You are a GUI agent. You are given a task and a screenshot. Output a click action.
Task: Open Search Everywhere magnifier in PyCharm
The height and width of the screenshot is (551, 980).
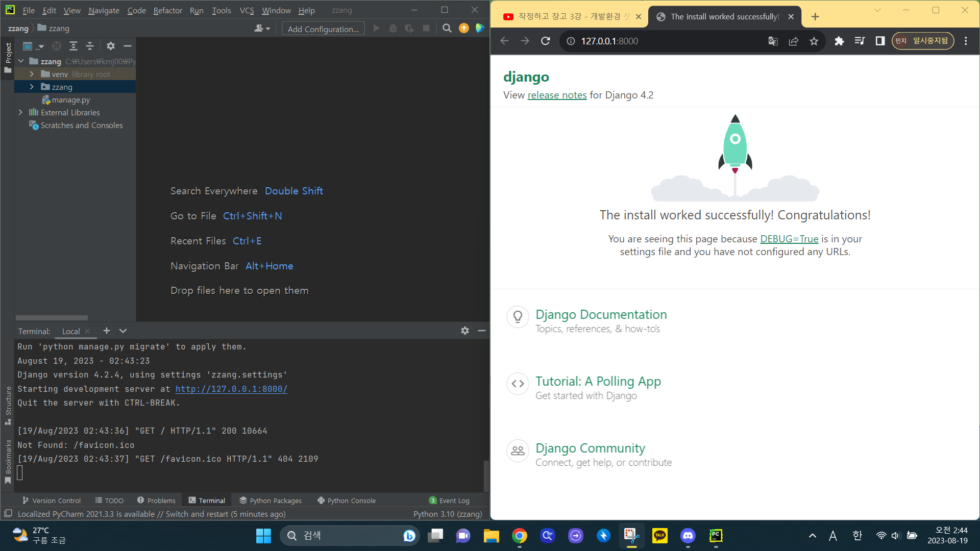447,29
